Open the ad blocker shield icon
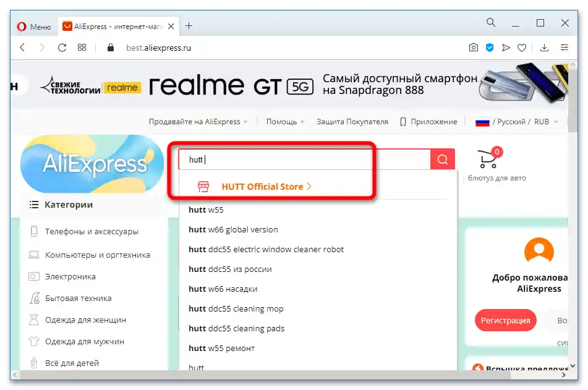 (489, 48)
